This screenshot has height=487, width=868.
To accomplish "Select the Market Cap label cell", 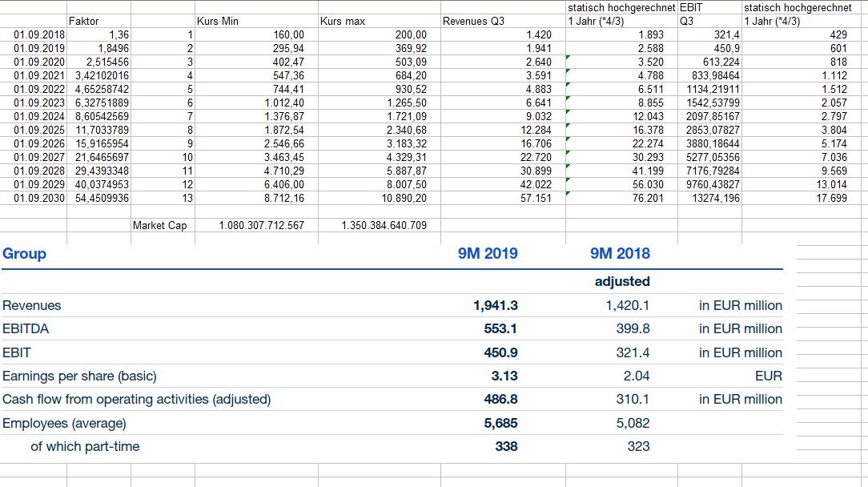I will (160, 226).
